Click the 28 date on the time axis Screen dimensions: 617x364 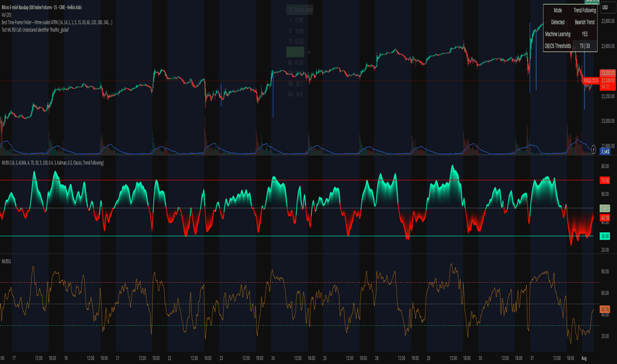pyautogui.click(x=377, y=358)
